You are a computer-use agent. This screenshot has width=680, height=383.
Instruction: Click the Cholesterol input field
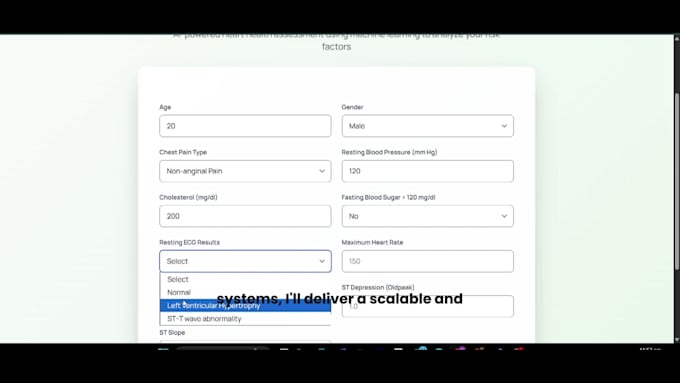245,216
